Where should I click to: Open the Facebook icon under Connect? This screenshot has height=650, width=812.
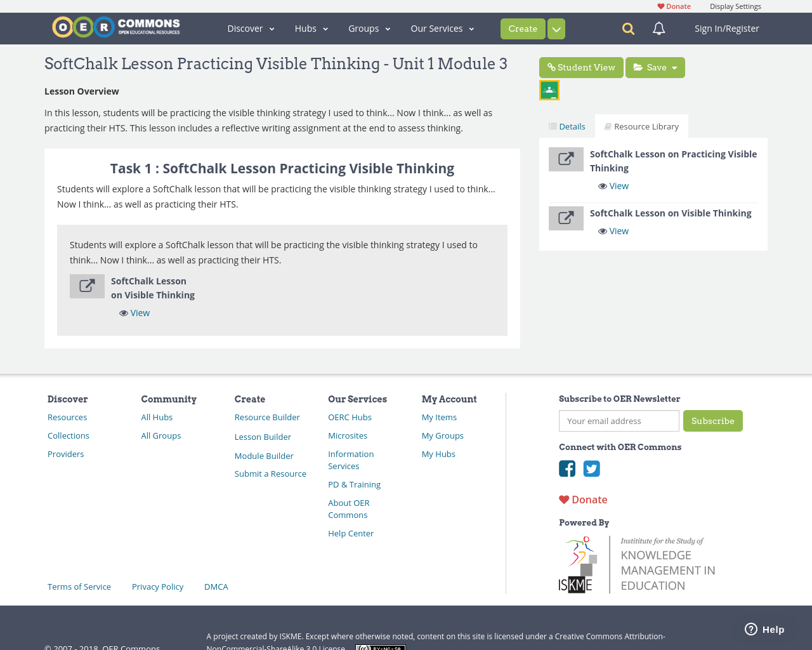566,468
